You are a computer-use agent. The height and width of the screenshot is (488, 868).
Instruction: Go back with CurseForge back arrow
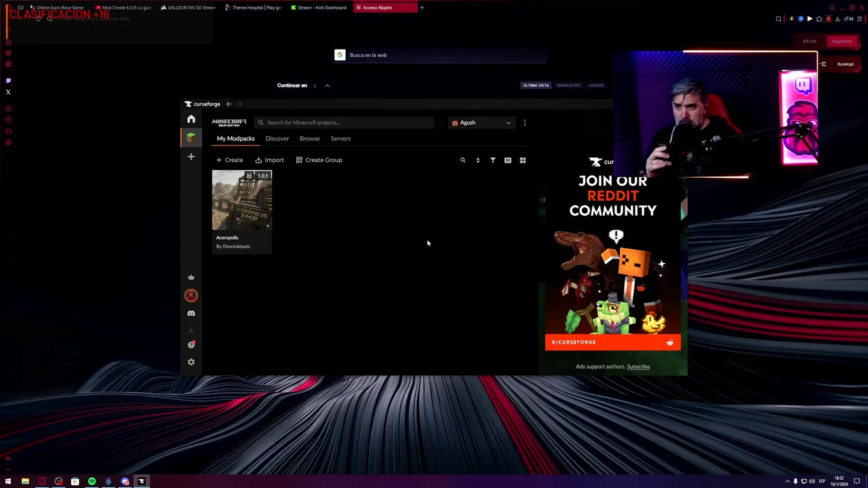229,104
